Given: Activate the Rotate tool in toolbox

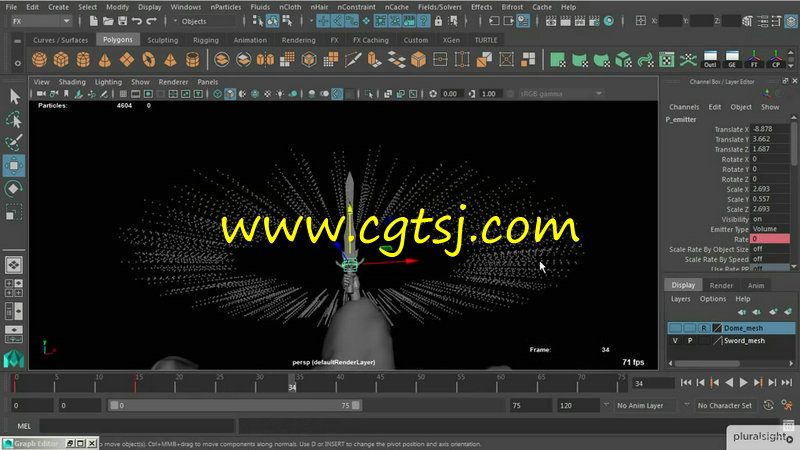Looking at the screenshot, I should [x=14, y=189].
